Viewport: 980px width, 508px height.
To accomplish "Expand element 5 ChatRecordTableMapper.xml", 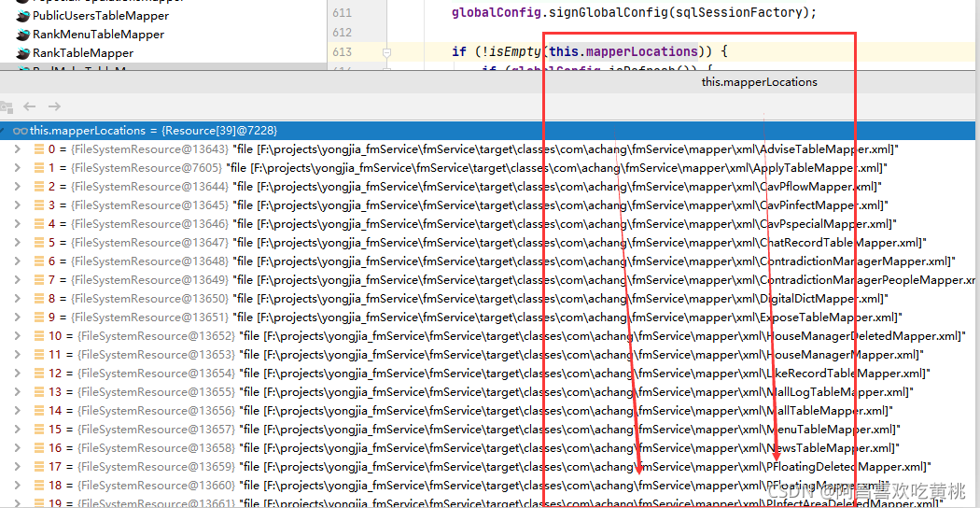I will point(18,243).
